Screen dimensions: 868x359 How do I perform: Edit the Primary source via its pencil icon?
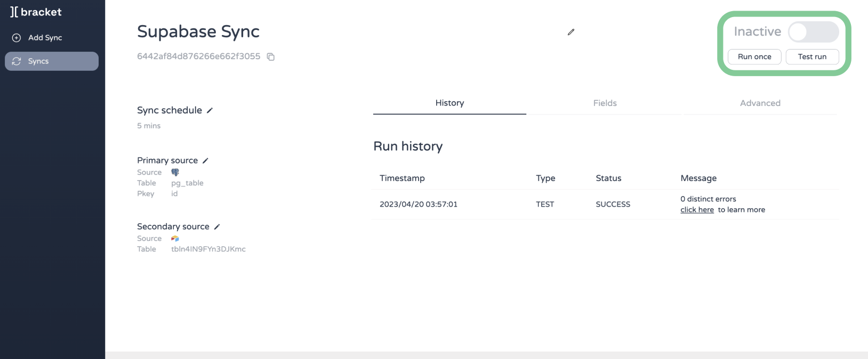(205, 160)
